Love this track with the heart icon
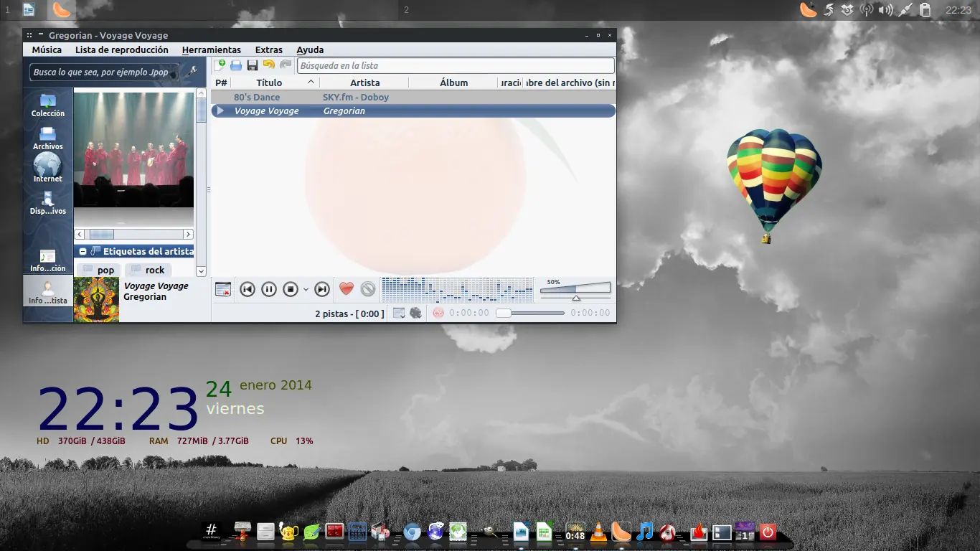 coord(347,288)
